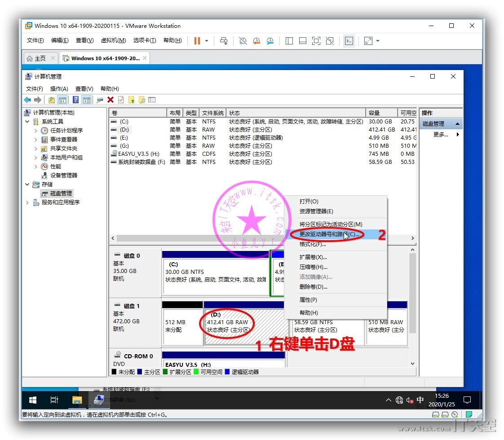Click the VMware pause virtual machine icon

coord(197,41)
